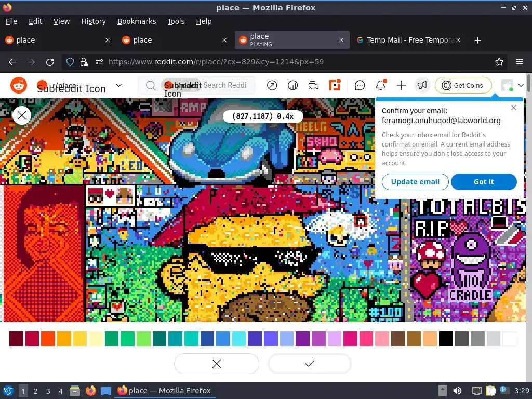The height and width of the screenshot is (399, 532).
Task: Select the orange-red color swatch
Action: coord(48,339)
